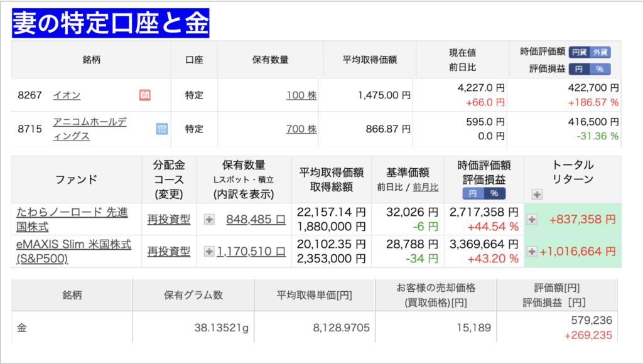Click the +66.0 円 daily change
The height and width of the screenshot is (364, 643).
click(x=485, y=102)
